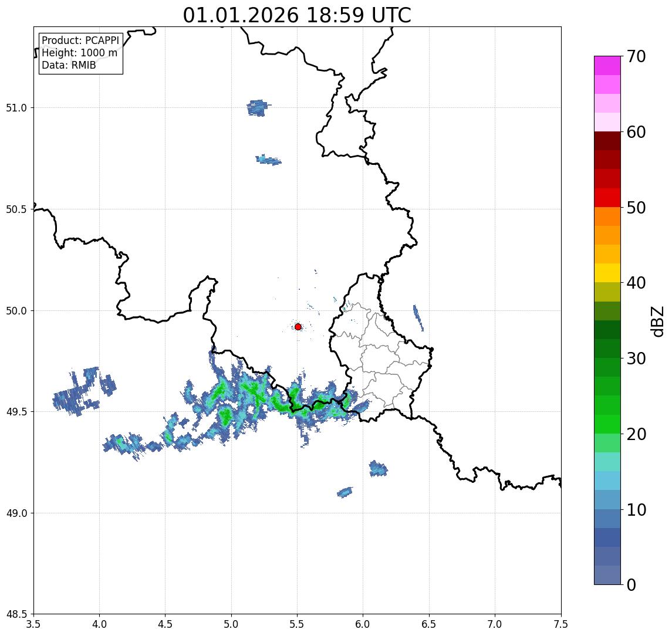672x636 pixels.
Task: Click the bright red colorbar segment above 50
Action: (x=607, y=198)
